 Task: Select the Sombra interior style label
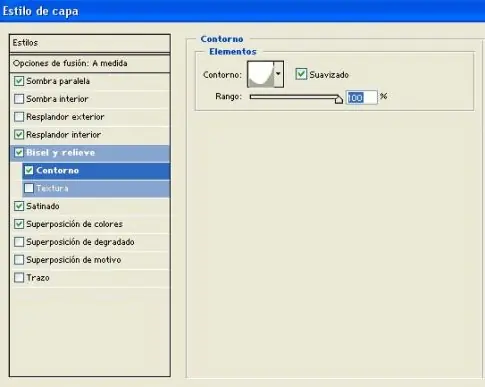pos(57,99)
